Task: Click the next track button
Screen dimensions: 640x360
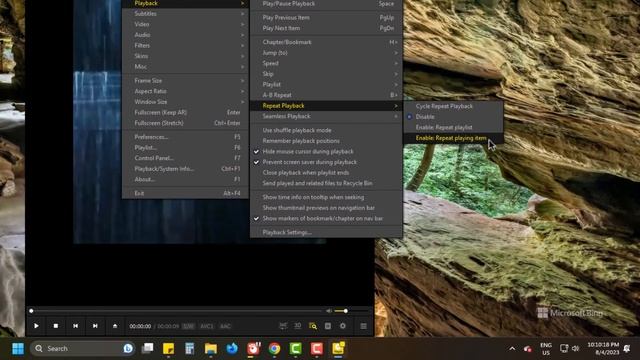Action: pyautogui.click(x=95, y=326)
